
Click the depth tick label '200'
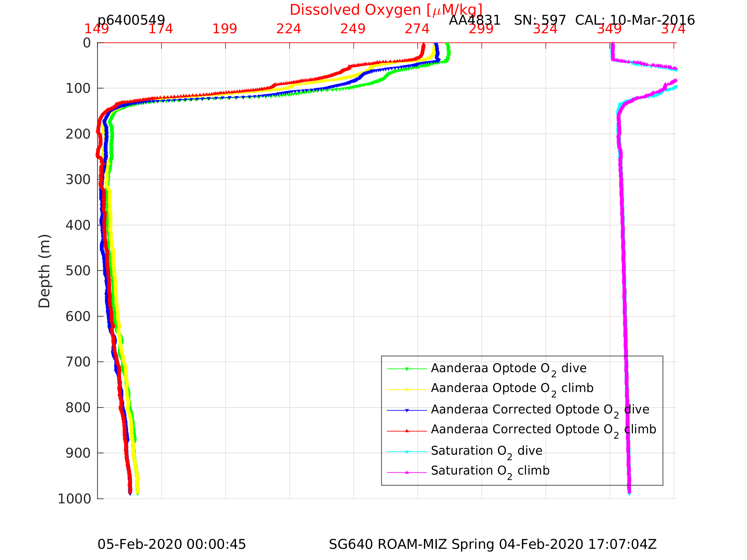click(x=78, y=134)
